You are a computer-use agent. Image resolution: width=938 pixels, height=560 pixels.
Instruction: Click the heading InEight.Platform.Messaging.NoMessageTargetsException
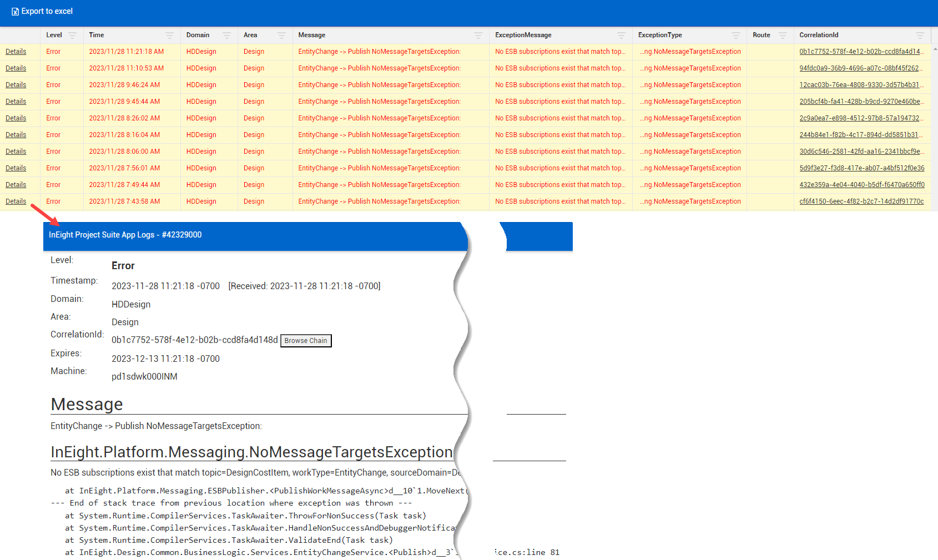[252, 452]
